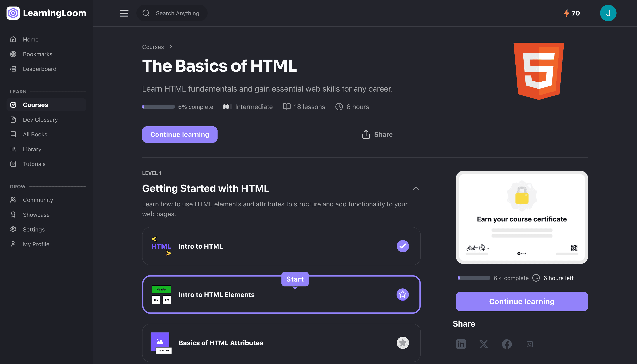The height and width of the screenshot is (364, 637).
Task: Click the Courses breadcrumb link
Action: (153, 47)
